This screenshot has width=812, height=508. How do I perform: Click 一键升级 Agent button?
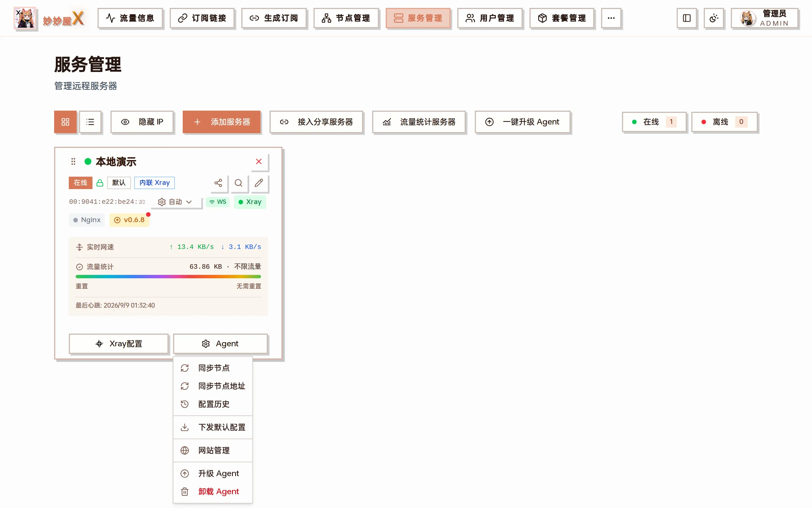522,122
